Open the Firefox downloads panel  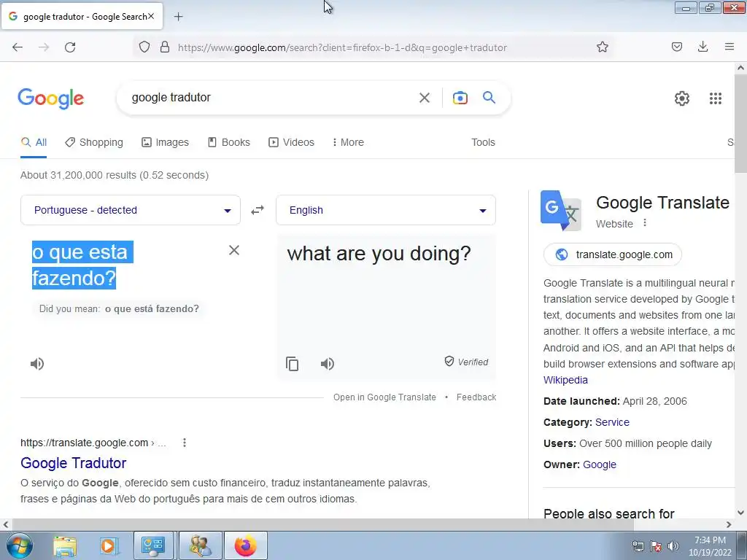pos(703,47)
